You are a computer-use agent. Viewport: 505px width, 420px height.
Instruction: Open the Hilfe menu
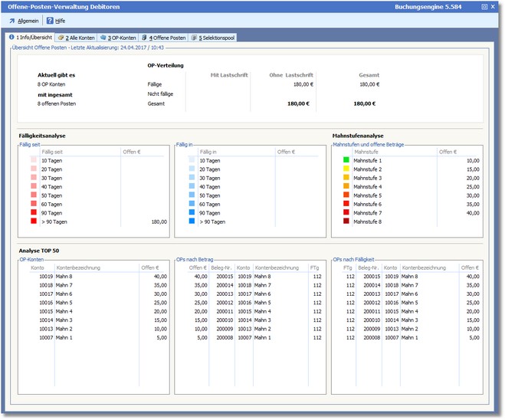pyautogui.click(x=60, y=21)
